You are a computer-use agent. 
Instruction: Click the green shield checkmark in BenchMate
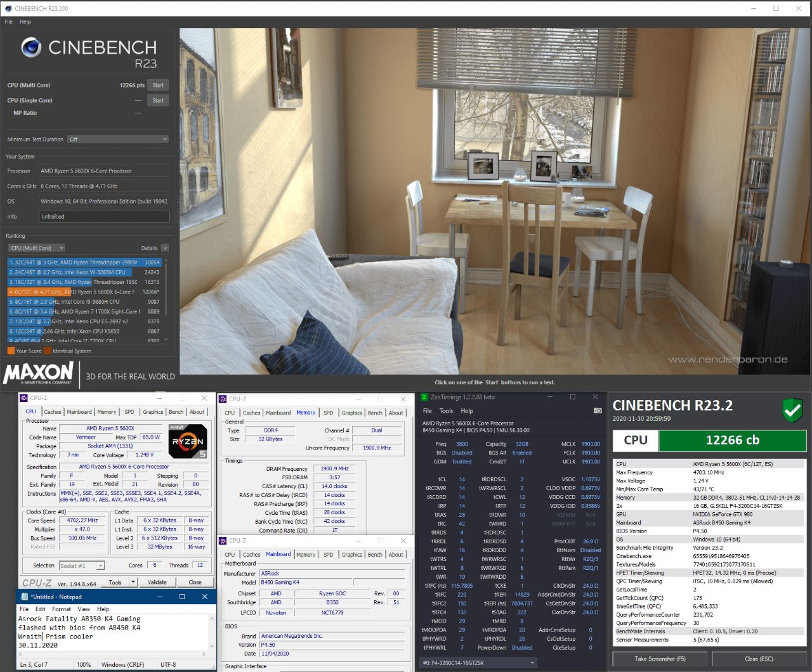tap(792, 410)
